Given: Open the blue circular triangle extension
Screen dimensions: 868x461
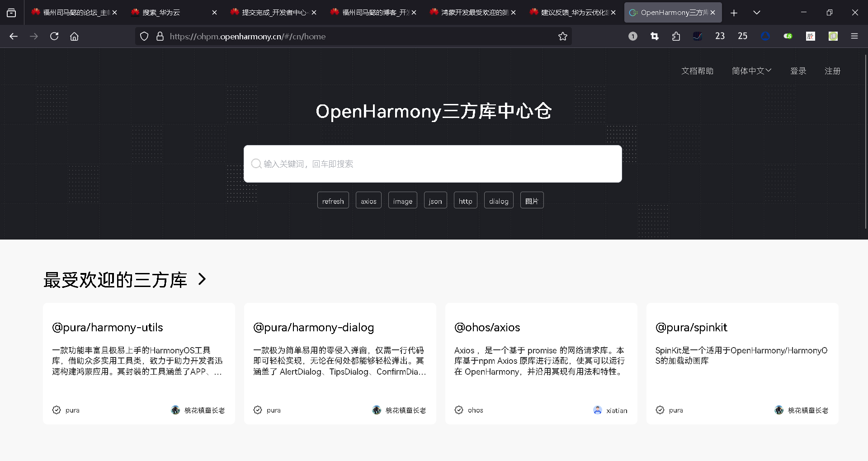Looking at the screenshot, I should (x=765, y=36).
